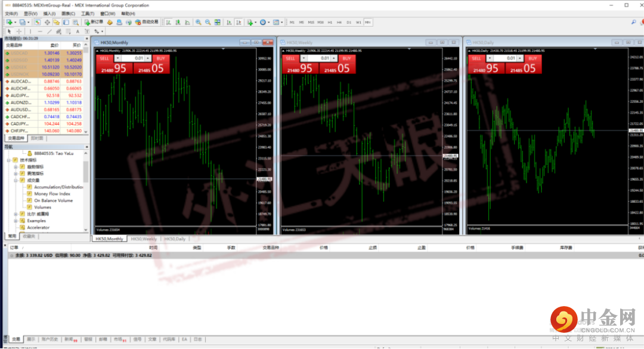Select the M30 timeframe button
644x349 pixels.
coord(320,22)
